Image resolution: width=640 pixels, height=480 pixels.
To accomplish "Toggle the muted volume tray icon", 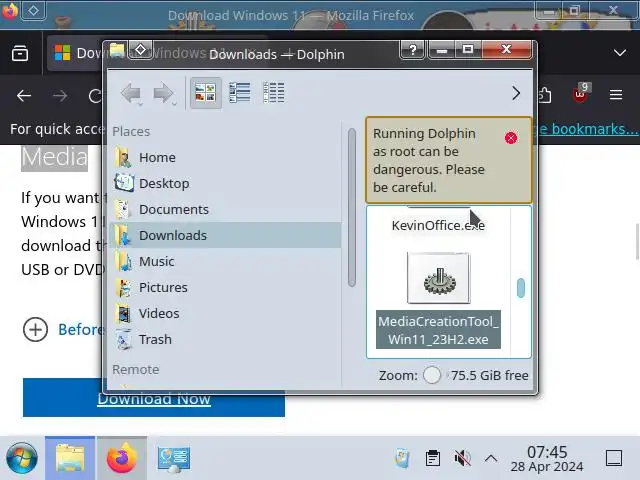I will coord(462,458).
